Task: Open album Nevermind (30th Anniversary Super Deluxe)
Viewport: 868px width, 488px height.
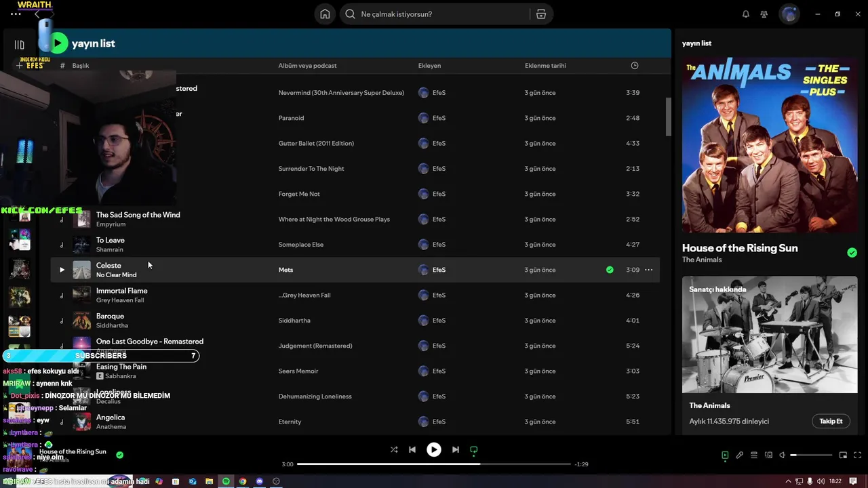Action: [x=341, y=93]
